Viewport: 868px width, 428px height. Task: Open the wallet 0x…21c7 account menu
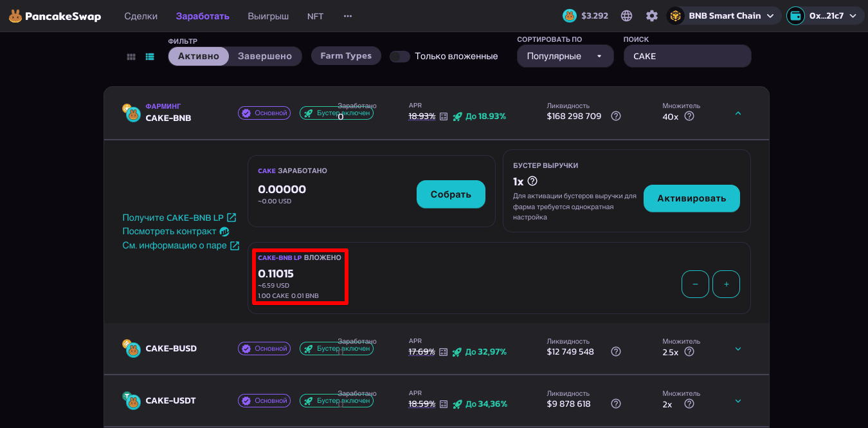tap(826, 16)
